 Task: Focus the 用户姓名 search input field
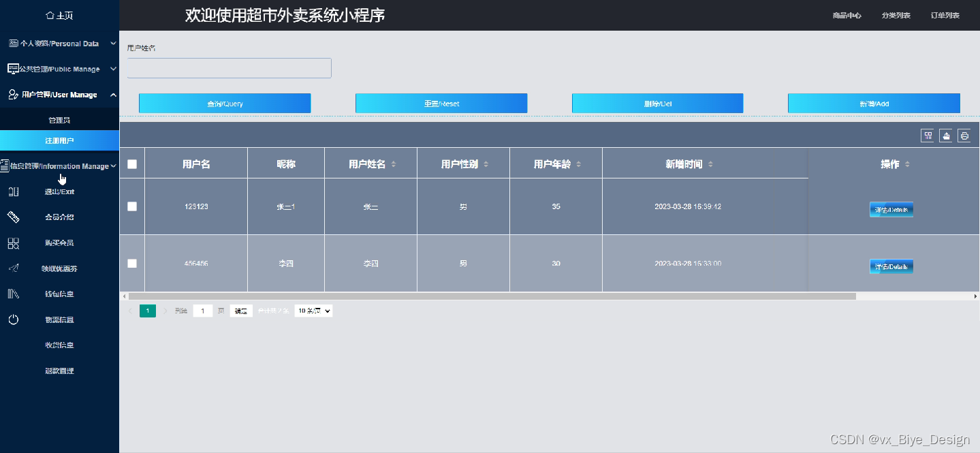click(230, 68)
